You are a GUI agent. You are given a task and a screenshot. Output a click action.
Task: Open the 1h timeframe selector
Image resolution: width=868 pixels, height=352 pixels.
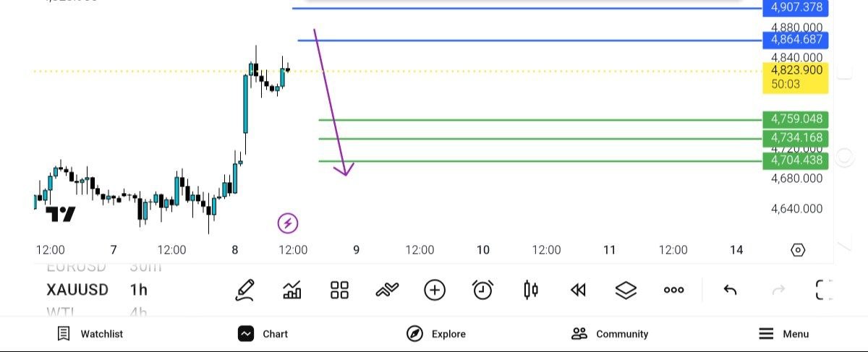(x=138, y=290)
